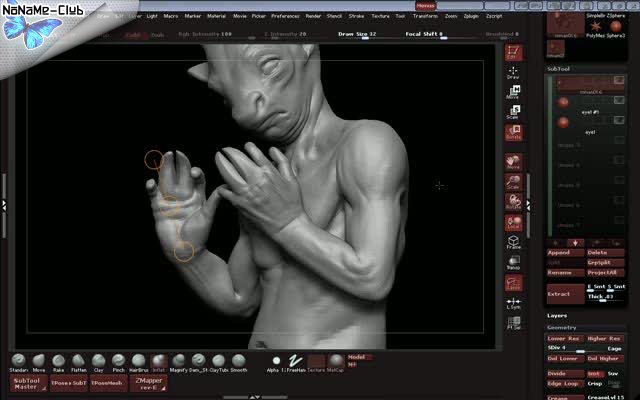Click the SubTool Master button
640x400 pixels.
click(x=26, y=384)
